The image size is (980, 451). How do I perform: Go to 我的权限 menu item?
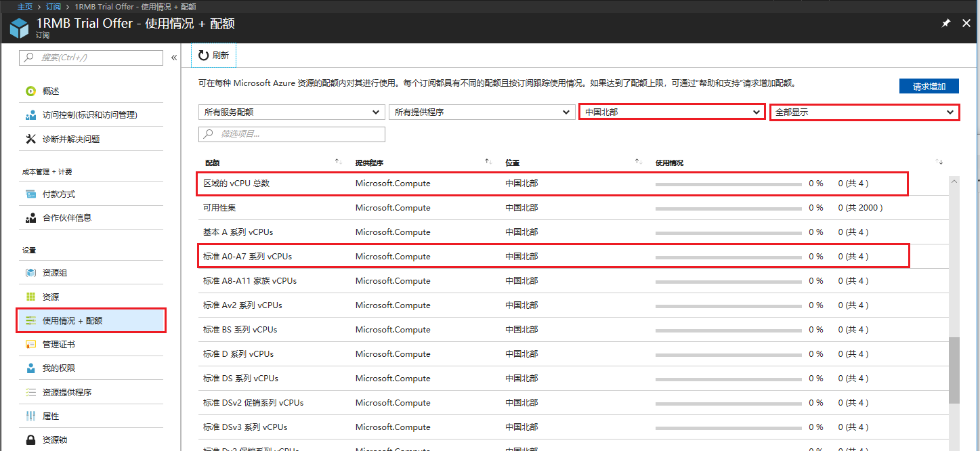tap(58, 368)
